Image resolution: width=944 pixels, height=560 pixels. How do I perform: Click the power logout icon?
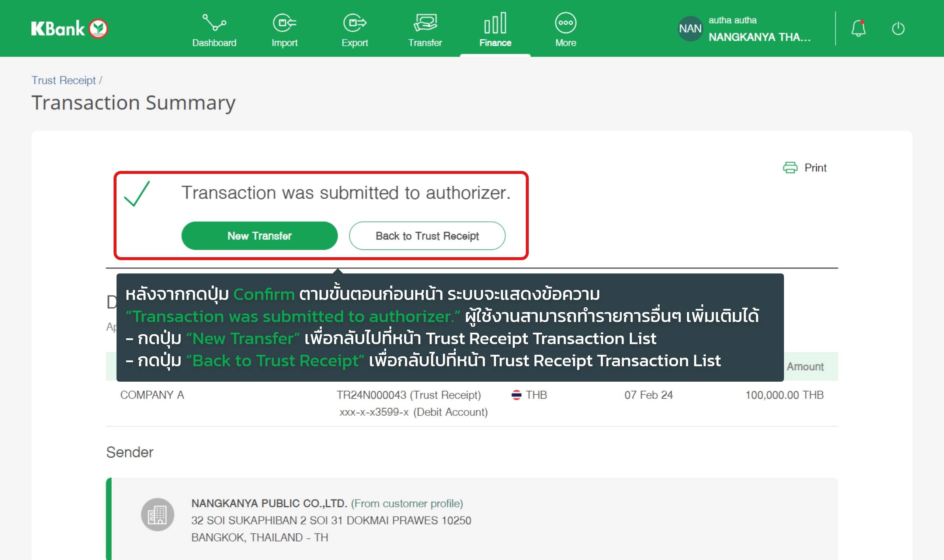(x=898, y=28)
